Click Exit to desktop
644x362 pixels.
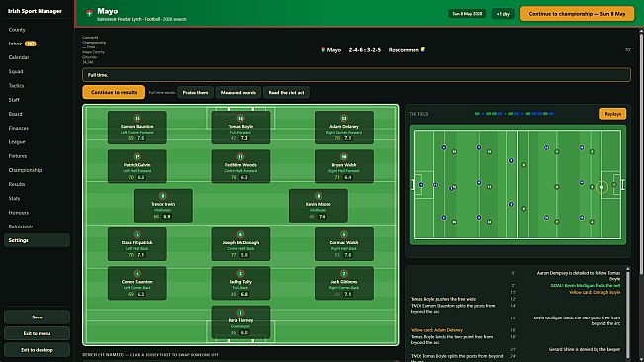point(37,350)
